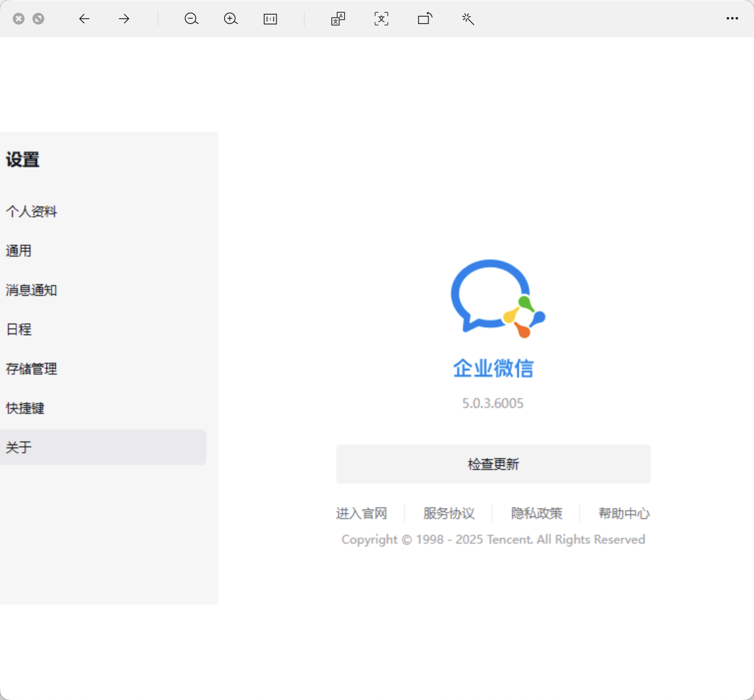This screenshot has width=754, height=700.
Task: Open the 帮助中心 link
Action: point(624,513)
